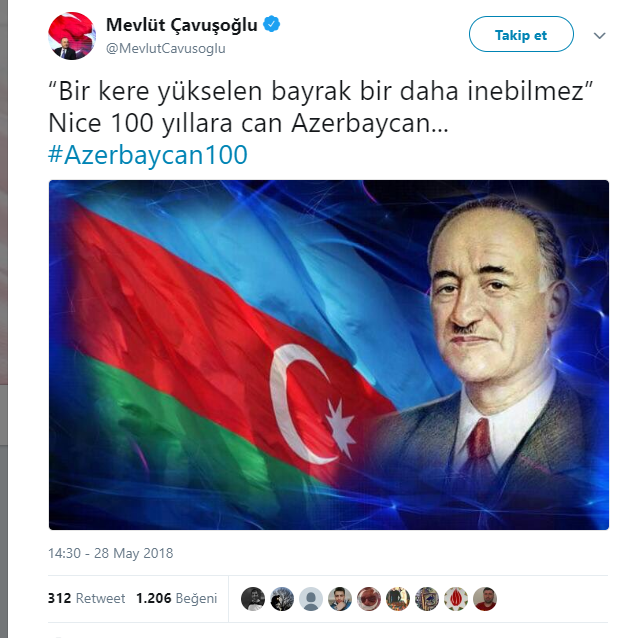Open the tree silhouette liker avatar
Viewport: 630px width, 638px height.
tap(282, 599)
